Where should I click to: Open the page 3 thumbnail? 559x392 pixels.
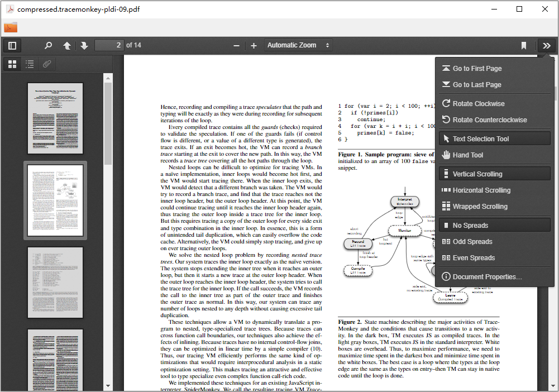[x=55, y=282]
